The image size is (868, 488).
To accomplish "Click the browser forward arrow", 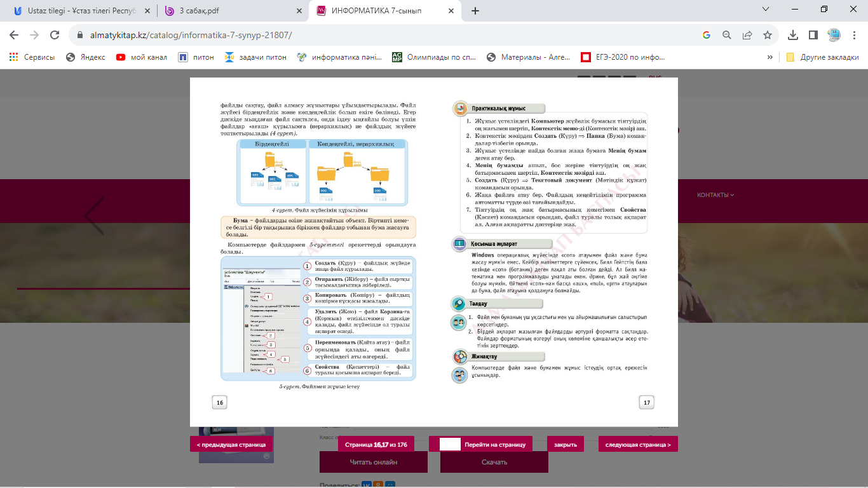I will pos(34,35).
